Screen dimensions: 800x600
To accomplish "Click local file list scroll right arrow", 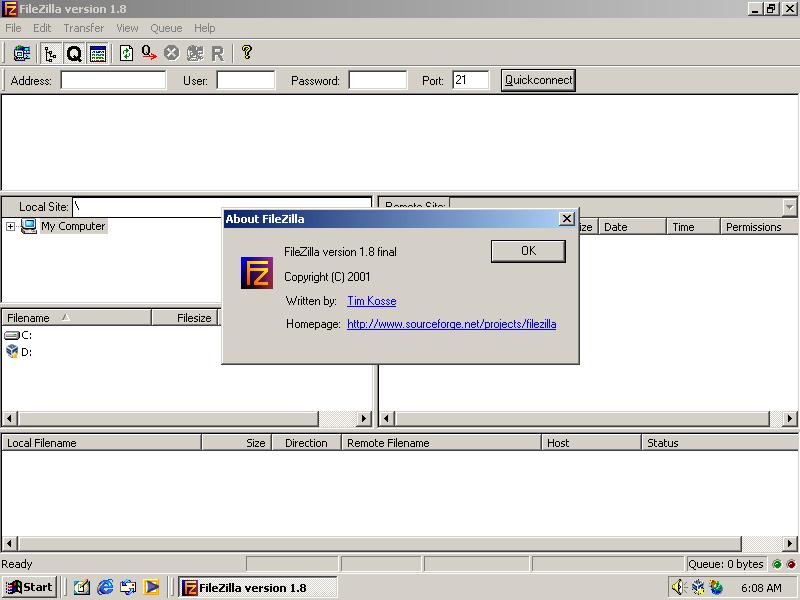I will click(x=363, y=418).
